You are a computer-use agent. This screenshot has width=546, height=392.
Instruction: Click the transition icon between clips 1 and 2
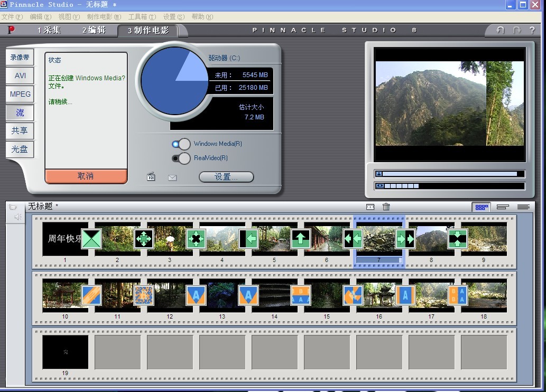coord(91,239)
